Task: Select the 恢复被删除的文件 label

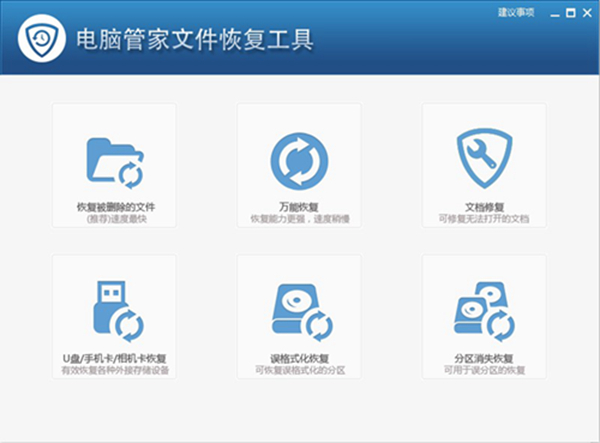Action: coord(114,207)
